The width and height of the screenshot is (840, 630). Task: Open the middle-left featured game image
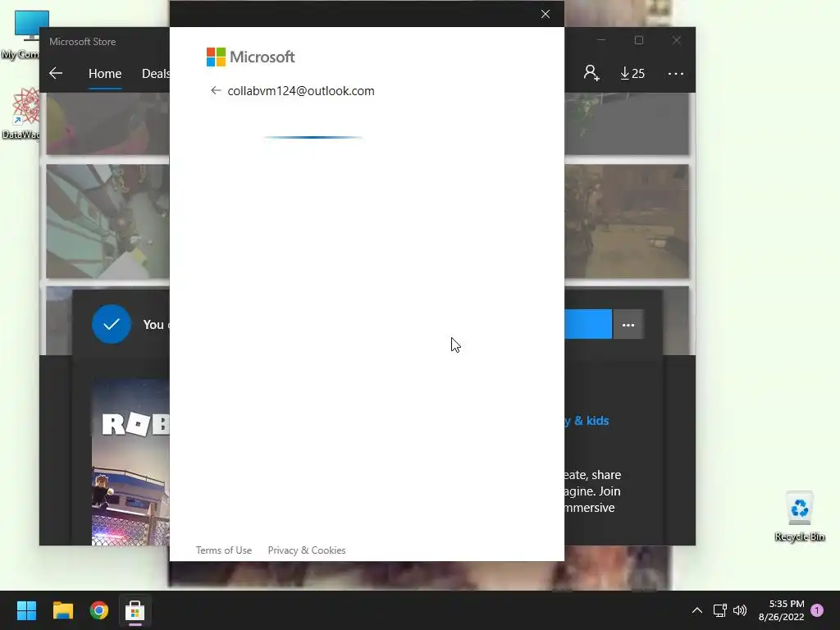[x=107, y=221]
